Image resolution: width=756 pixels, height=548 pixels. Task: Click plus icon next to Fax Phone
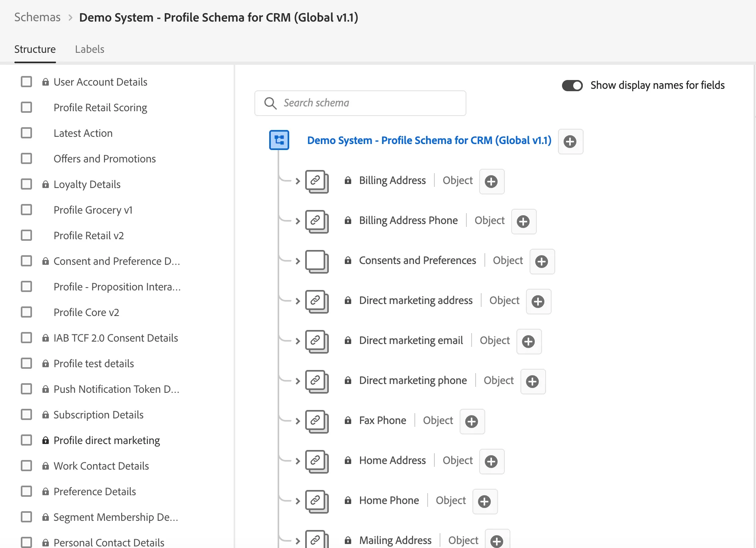coord(472,421)
